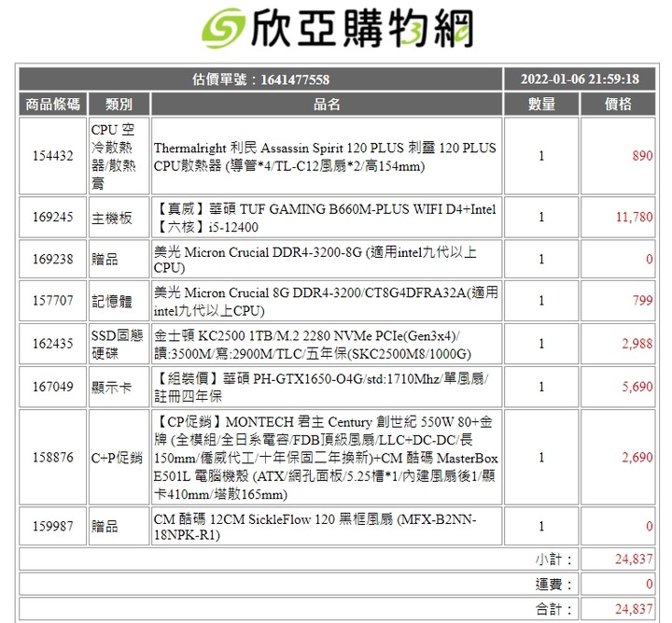Click the 欣亞購物網 site title text
The height and width of the screenshot is (623, 672).
pos(362,28)
